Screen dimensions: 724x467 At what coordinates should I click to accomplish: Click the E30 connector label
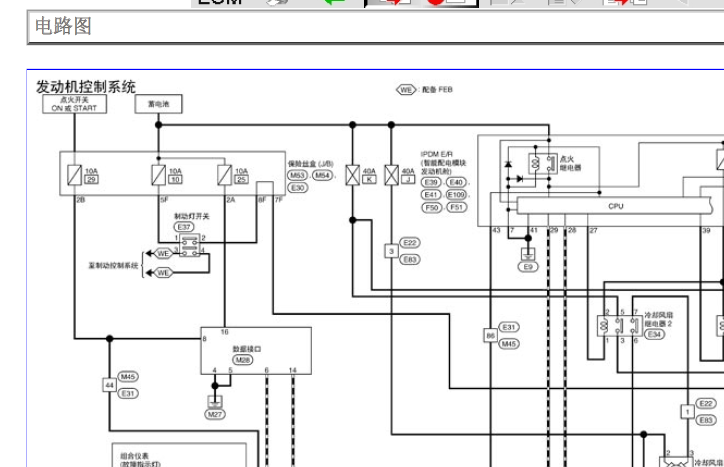point(297,188)
